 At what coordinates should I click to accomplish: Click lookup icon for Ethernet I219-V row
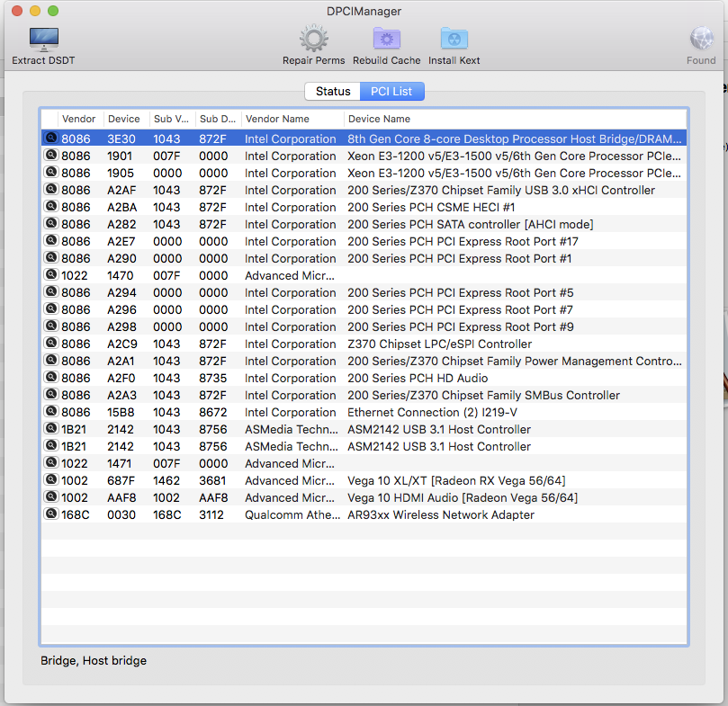pyautogui.click(x=50, y=411)
